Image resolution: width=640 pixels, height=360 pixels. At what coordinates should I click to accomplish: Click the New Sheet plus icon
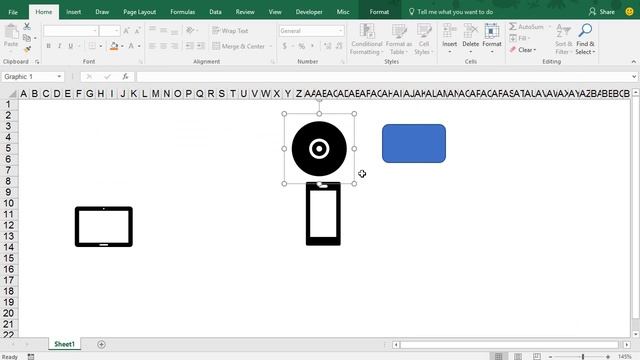tap(101, 344)
